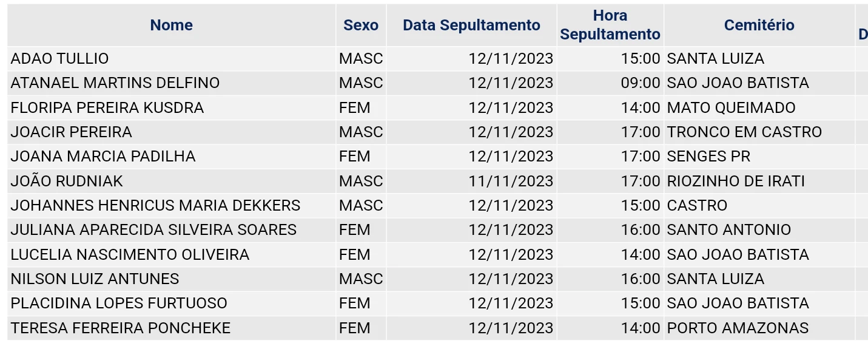The height and width of the screenshot is (346, 868).
Task: Select the PORTO AMAZONAS cemetery cell
Action: click(738, 328)
